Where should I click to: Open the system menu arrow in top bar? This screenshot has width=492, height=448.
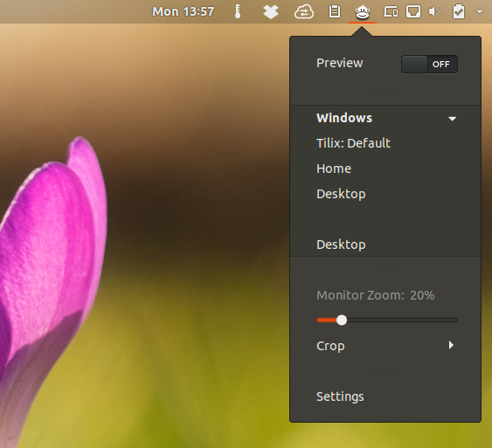[x=479, y=12]
